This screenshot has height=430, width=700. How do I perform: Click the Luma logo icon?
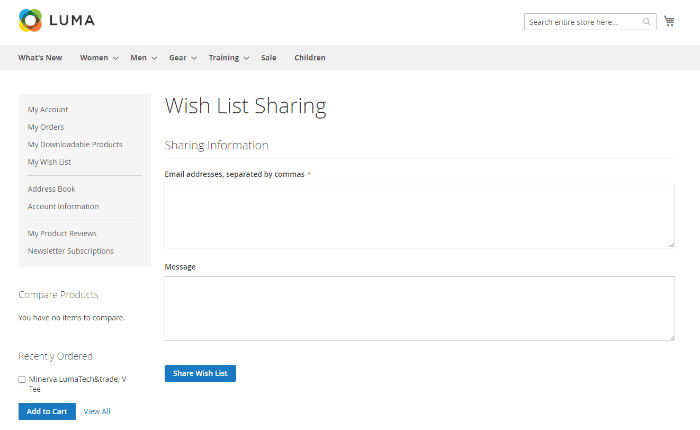click(30, 20)
